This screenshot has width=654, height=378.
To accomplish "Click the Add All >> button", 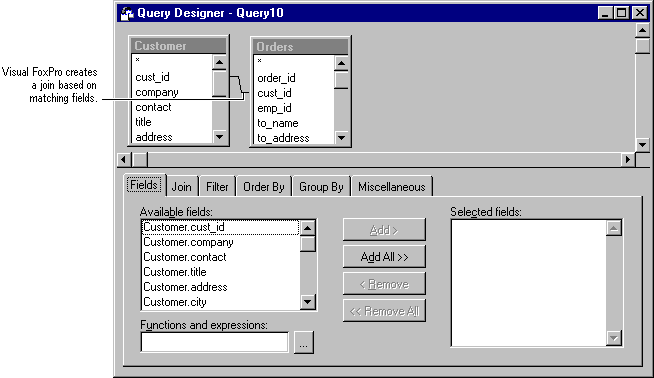I will point(384,257).
